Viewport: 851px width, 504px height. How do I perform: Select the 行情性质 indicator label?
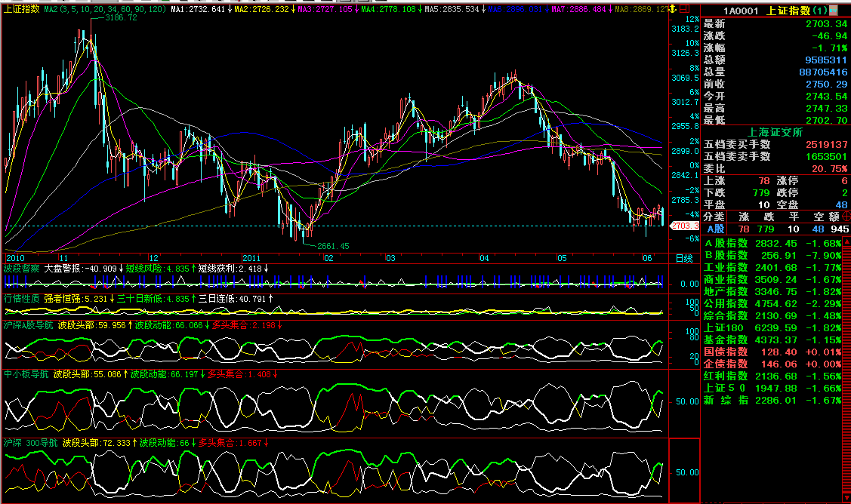pyautogui.click(x=21, y=298)
